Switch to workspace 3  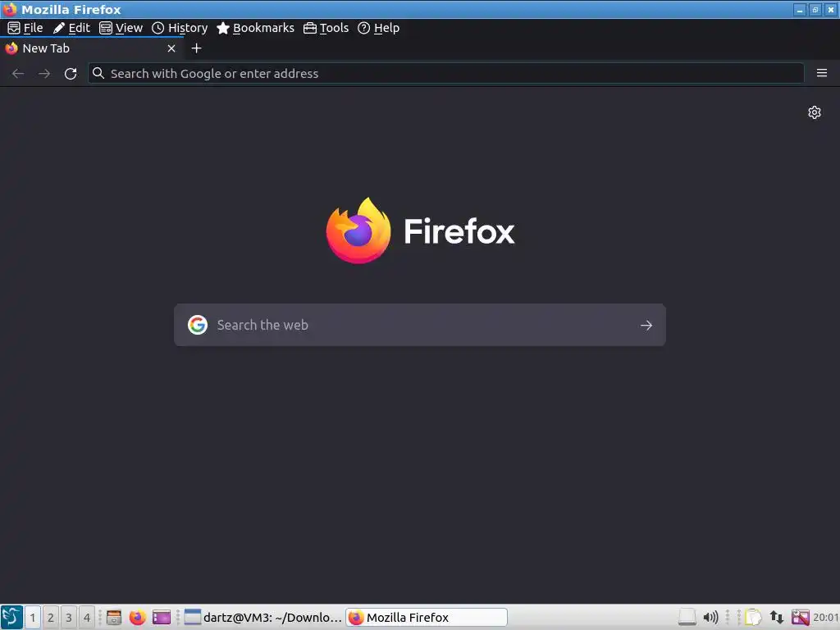coord(69,617)
